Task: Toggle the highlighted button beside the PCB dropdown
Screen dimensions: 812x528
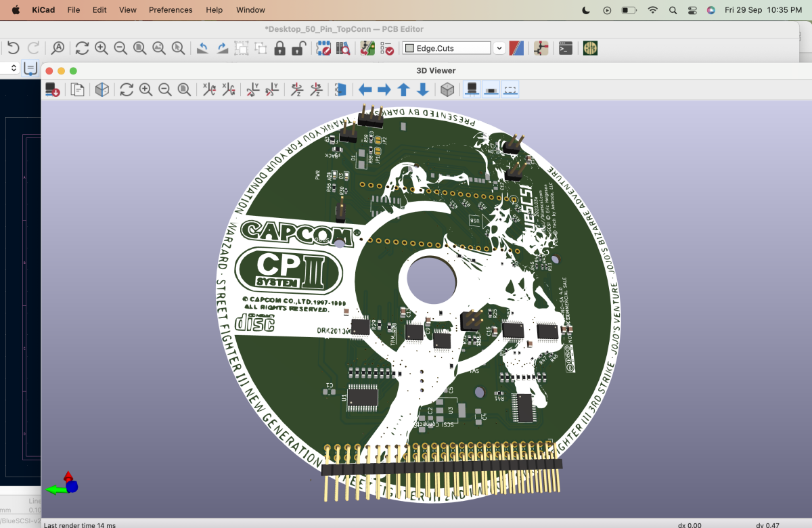Action: (30, 68)
